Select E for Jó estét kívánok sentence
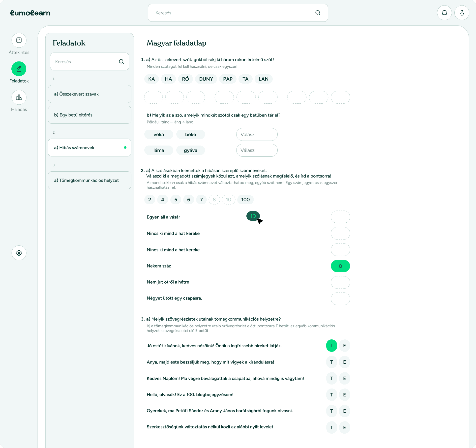This screenshot has width=476, height=448. tap(344, 346)
